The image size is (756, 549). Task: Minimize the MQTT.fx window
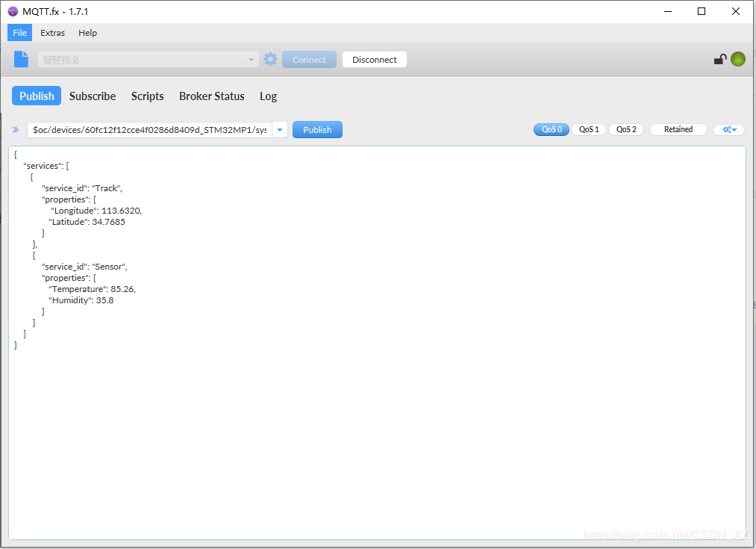point(668,11)
